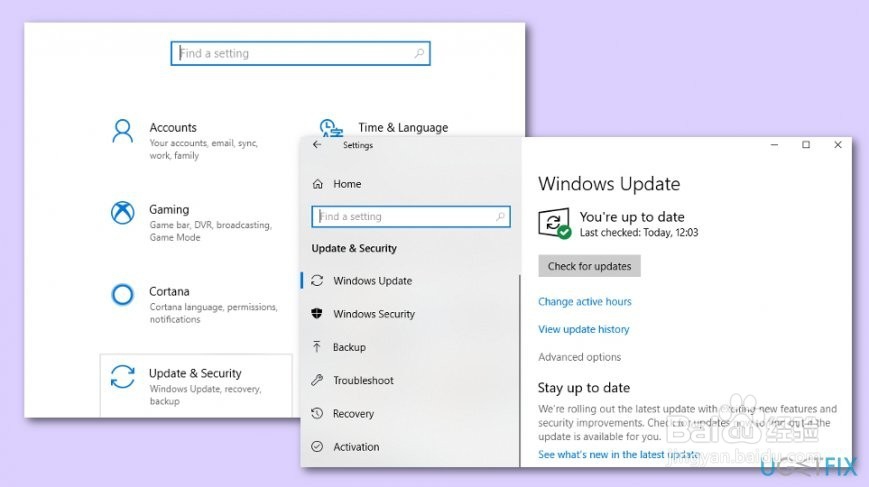Screen dimensions: 869x487
Task: Open Change active hours link
Action: coord(585,301)
